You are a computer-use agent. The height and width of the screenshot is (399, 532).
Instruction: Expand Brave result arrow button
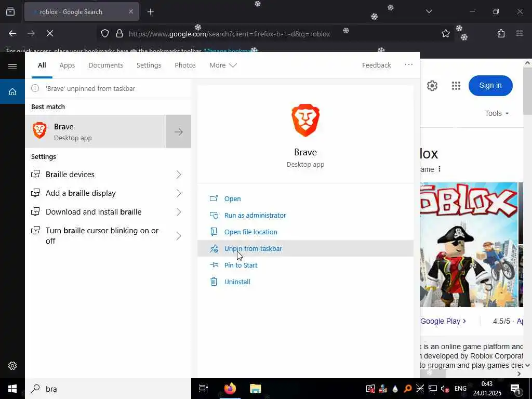click(179, 131)
